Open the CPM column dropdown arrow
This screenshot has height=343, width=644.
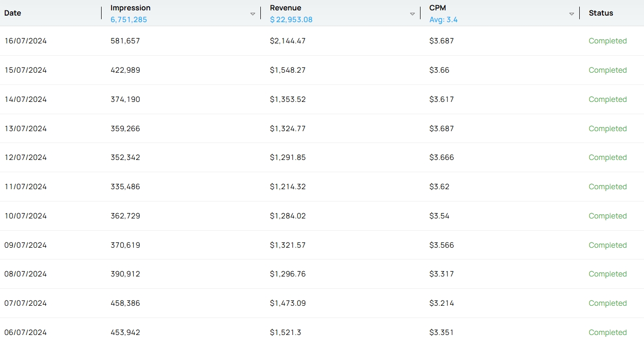click(572, 14)
